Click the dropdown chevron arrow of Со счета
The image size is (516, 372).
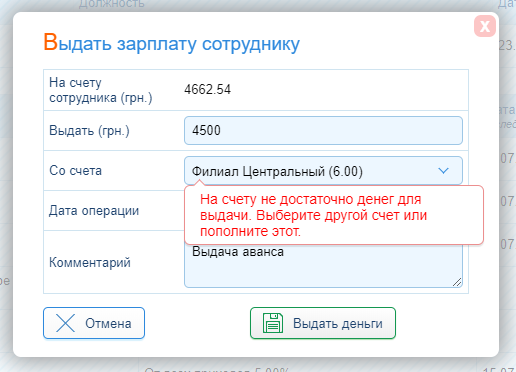point(443,171)
